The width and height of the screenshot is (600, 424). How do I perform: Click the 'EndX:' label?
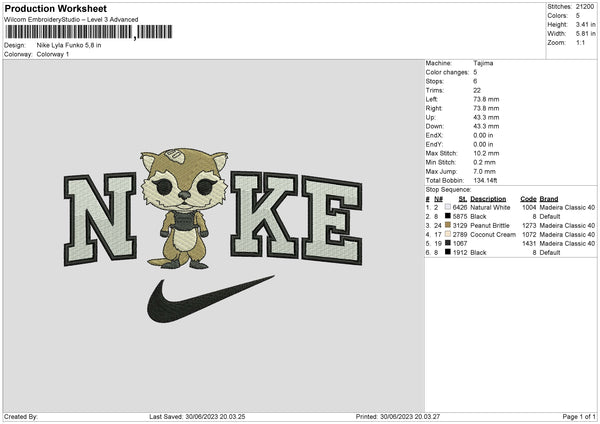(434, 135)
